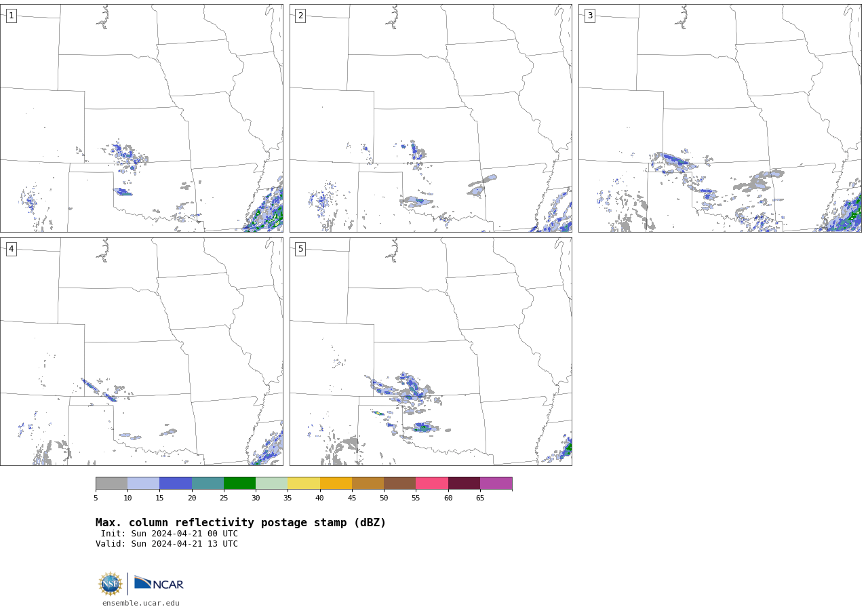
Task: Click the panel label number 1
Action: [11, 16]
